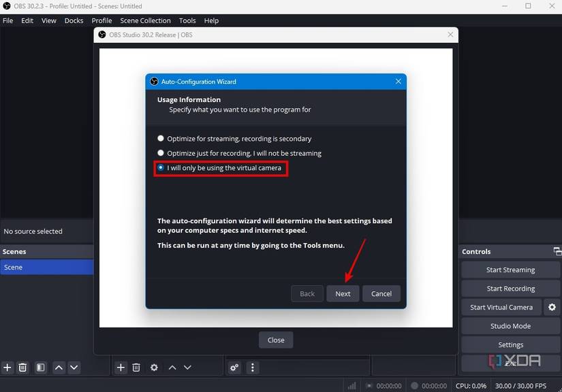Image resolution: width=562 pixels, height=392 pixels.
Task: Click the network signal bars in the status bar
Action: pos(353,385)
